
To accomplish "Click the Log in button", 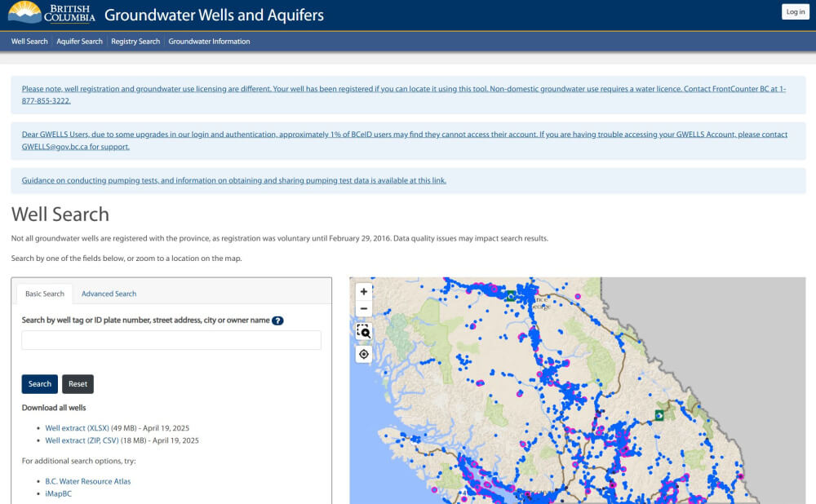I will (x=795, y=11).
